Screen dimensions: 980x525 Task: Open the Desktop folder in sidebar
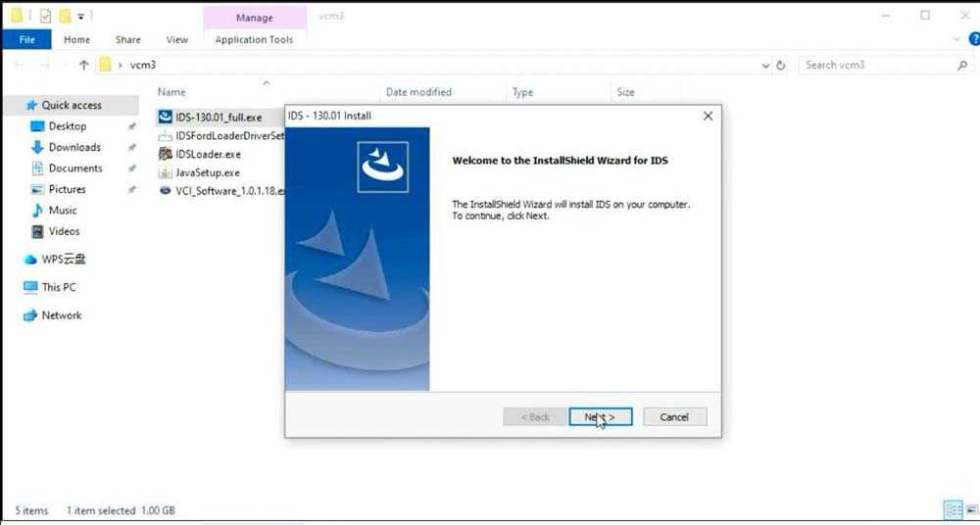pyautogui.click(x=68, y=126)
